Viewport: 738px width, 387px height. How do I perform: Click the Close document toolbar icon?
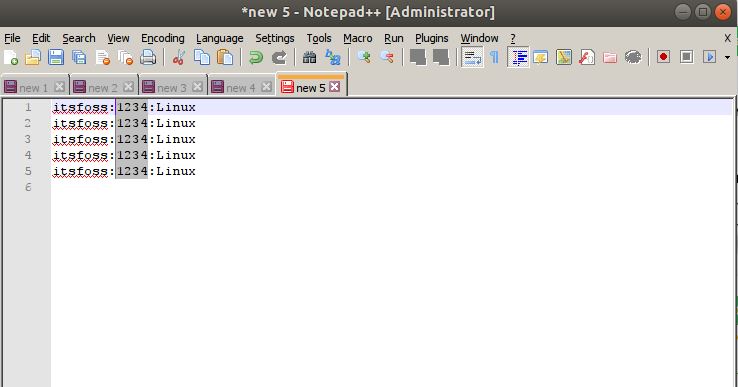pyautogui.click(x=103, y=57)
